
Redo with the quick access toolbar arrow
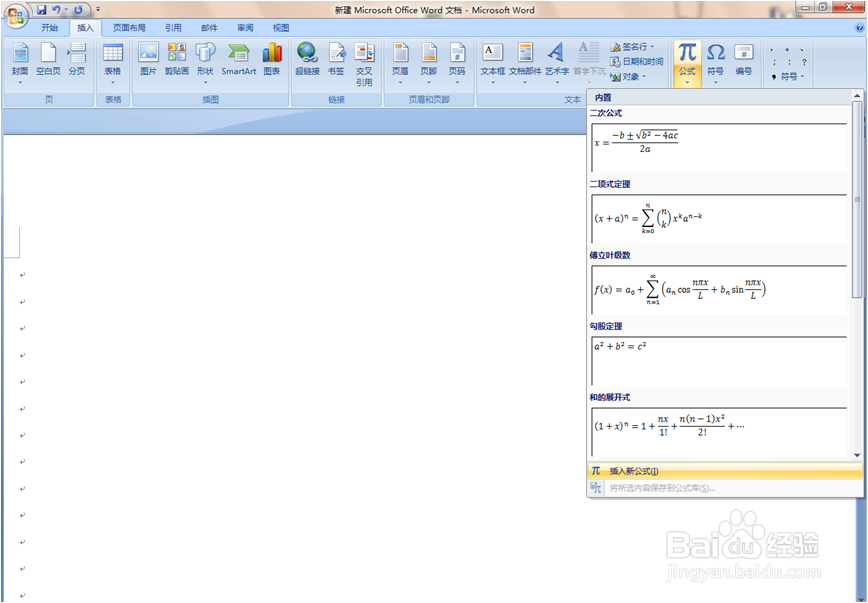[78, 9]
